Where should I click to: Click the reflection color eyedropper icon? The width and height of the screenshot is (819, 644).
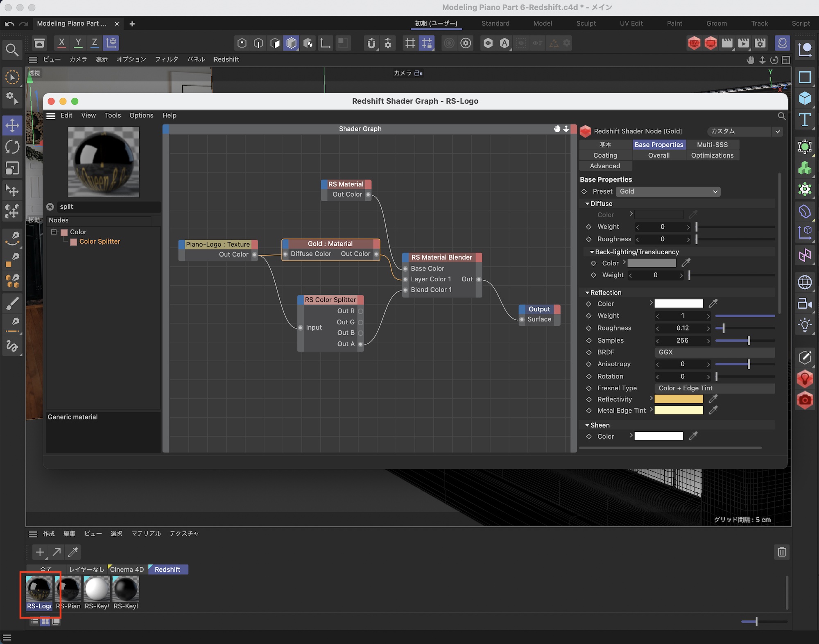point(713,304)
